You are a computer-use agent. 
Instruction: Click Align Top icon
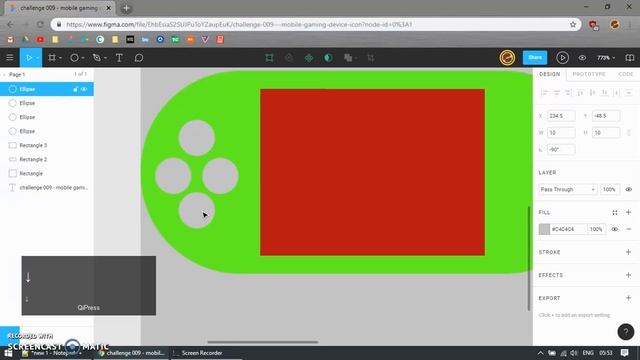pyautogui.click(x=580, y=93)
